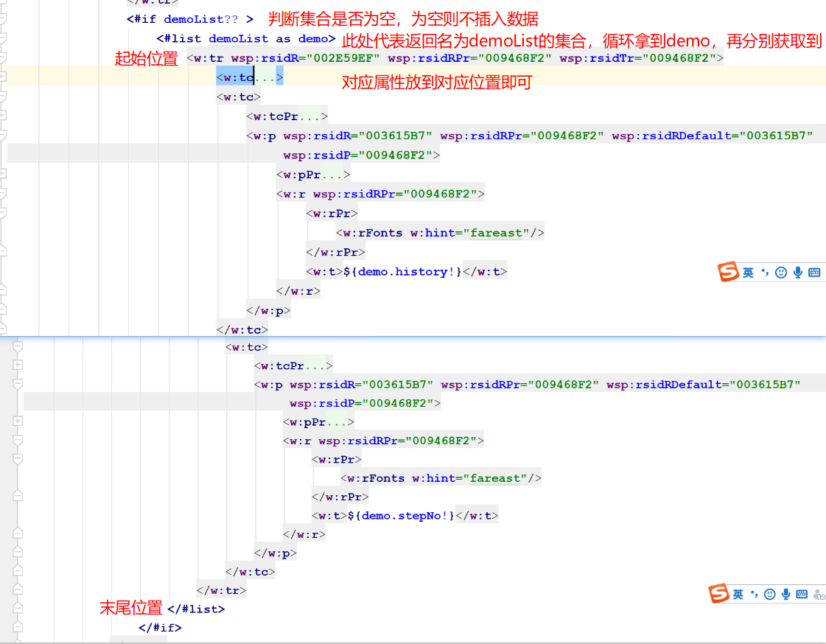Click the </#list> closing tag

[x=196, y=609]
